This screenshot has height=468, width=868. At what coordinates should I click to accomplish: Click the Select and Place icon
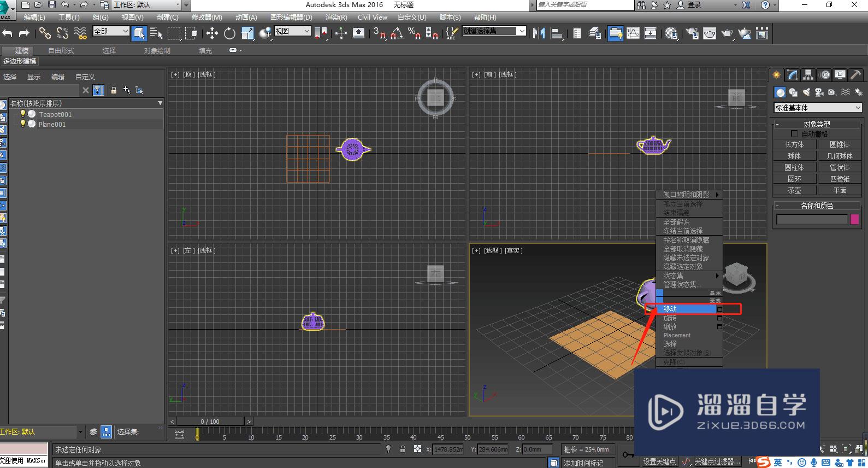coord(265,33)
